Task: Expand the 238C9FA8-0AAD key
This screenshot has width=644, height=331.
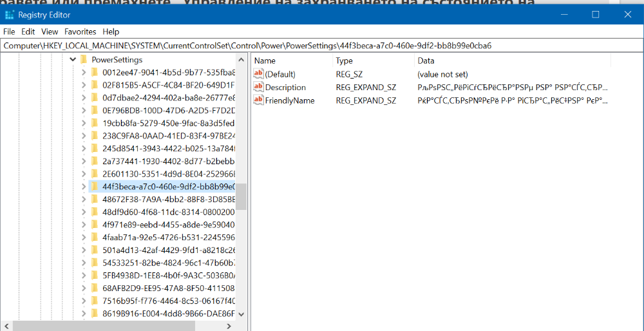Action: [x=84, y=135]
